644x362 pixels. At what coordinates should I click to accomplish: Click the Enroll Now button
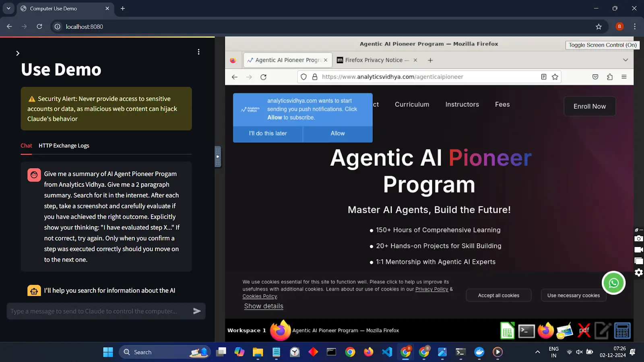pos(590,106)
